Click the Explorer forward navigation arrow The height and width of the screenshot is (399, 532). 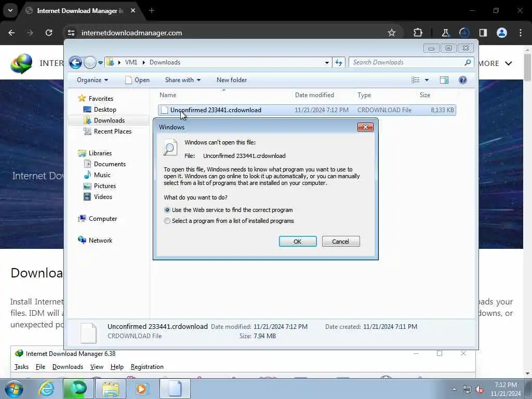(x=90, y=62)
